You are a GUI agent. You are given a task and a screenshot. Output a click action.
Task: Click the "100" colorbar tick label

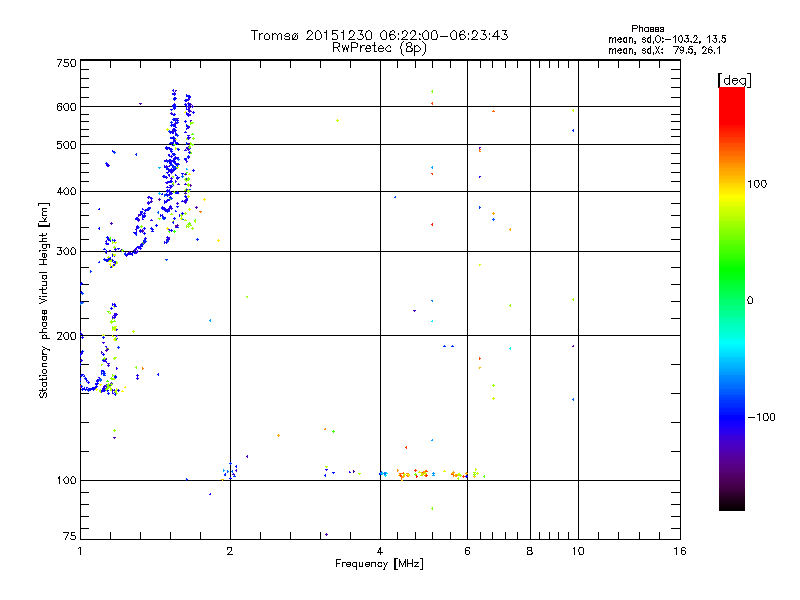pos(757,184)
